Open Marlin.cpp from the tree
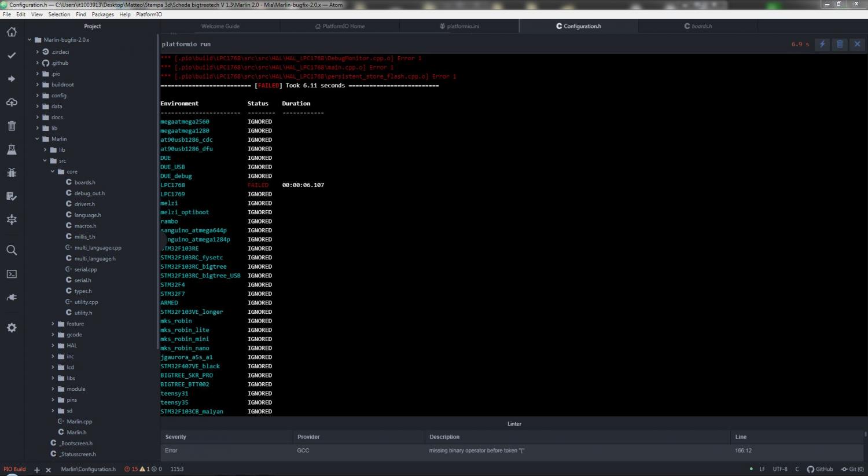Viewport: 868px width, 476px height. tap(79, 422)
